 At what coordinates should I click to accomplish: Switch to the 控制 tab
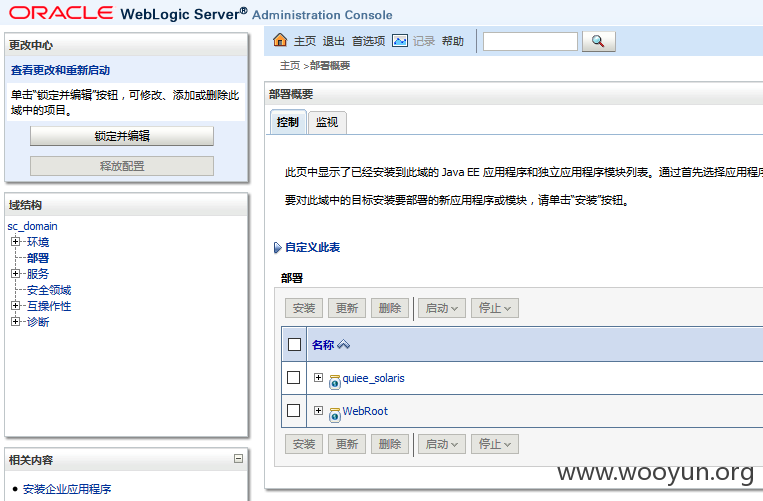click(288, 122)
